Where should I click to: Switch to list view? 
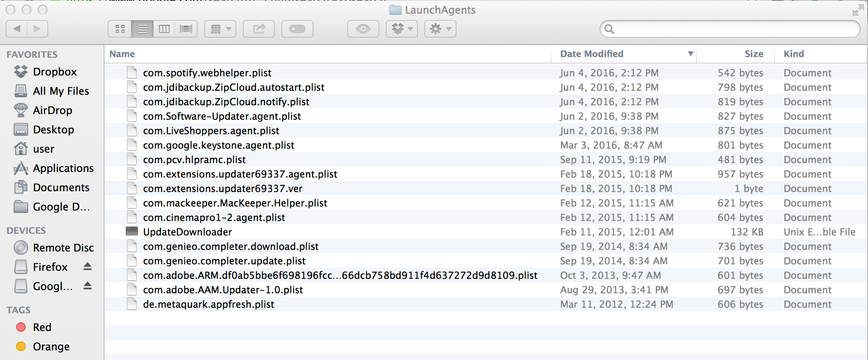(143, 29)
